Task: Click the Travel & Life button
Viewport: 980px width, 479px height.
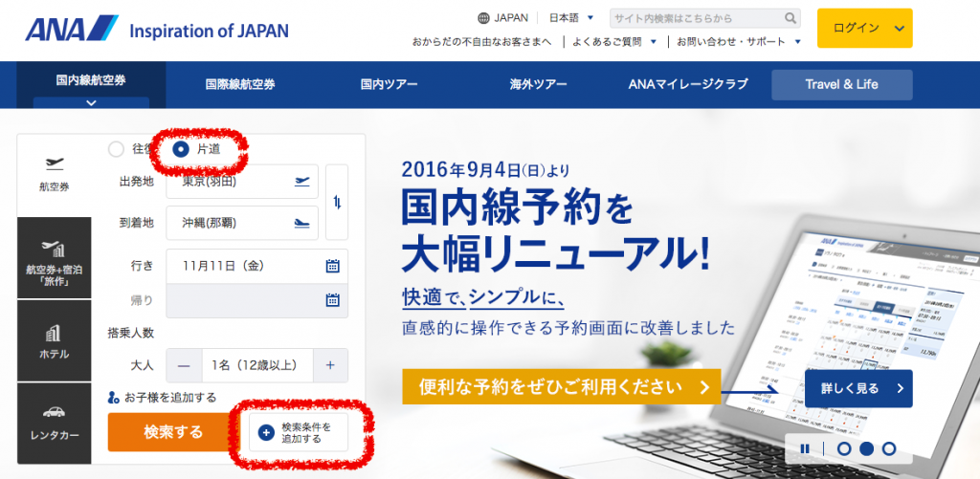Action: click(842, 84)
